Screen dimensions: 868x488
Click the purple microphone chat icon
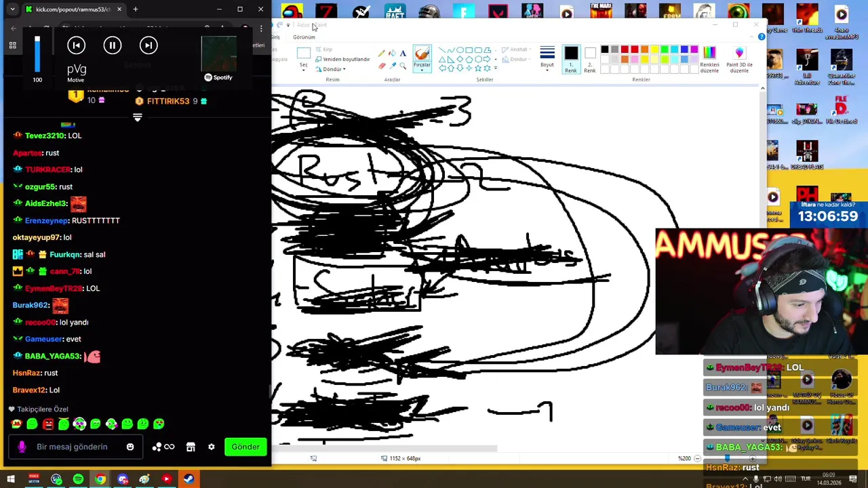click(22, 447)
